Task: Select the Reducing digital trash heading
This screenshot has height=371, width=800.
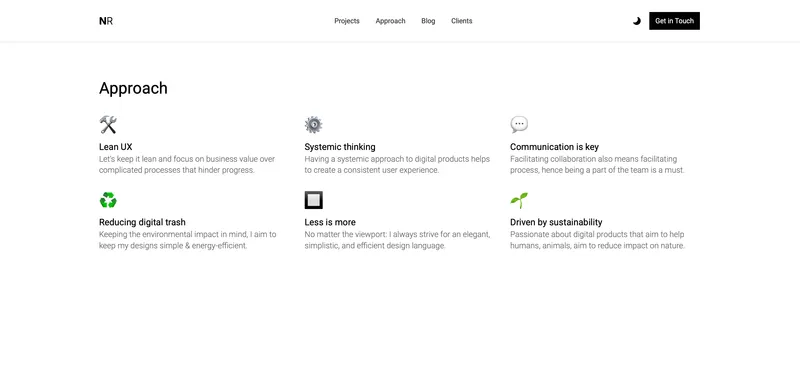Action: (x=142, y=222)
